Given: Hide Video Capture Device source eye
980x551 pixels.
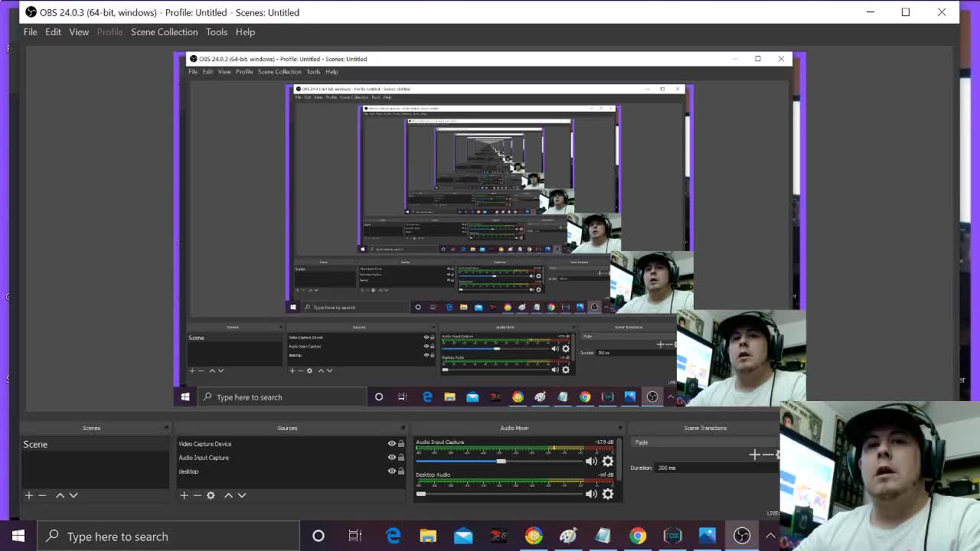Looking at the screenshot, I should (392, 444).
